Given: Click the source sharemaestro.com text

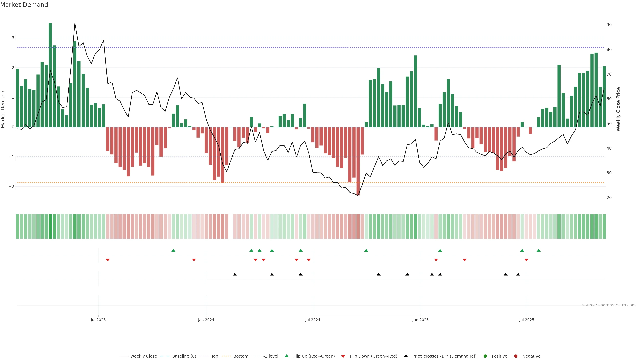Looking at the screenshot, I should [x=609, y=305].
